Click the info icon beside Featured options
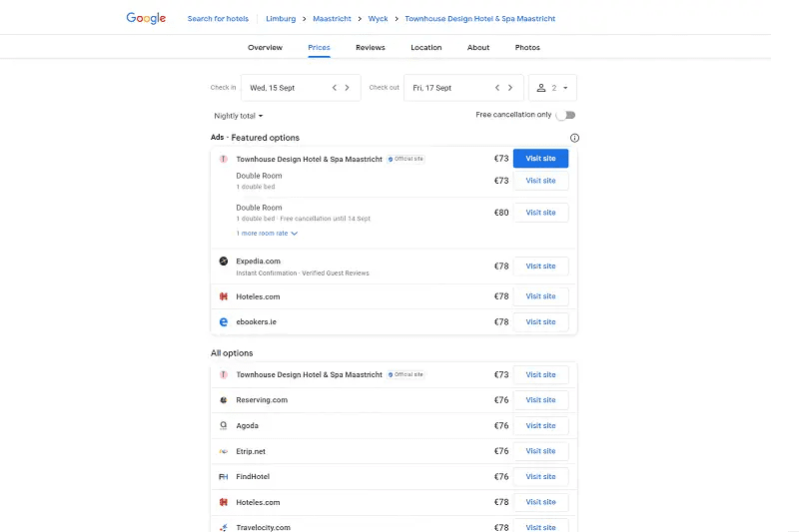The width and height of the screenshot is (799, 532). click(x=574, y=139)
